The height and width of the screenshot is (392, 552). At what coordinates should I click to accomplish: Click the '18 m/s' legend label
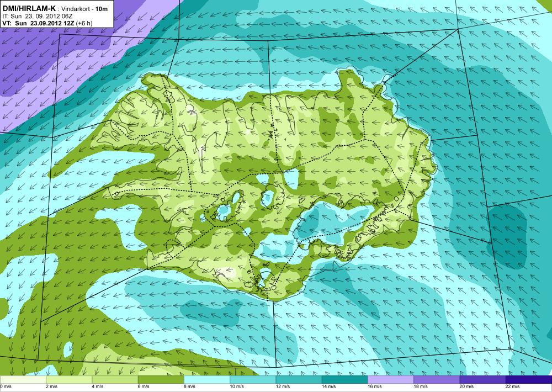coord(421,386)
